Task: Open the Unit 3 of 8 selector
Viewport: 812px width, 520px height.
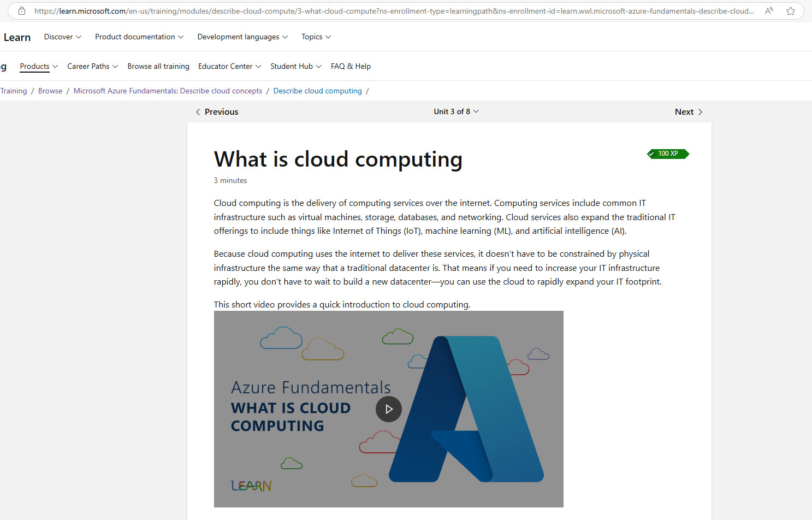Action: pos(457,111)
